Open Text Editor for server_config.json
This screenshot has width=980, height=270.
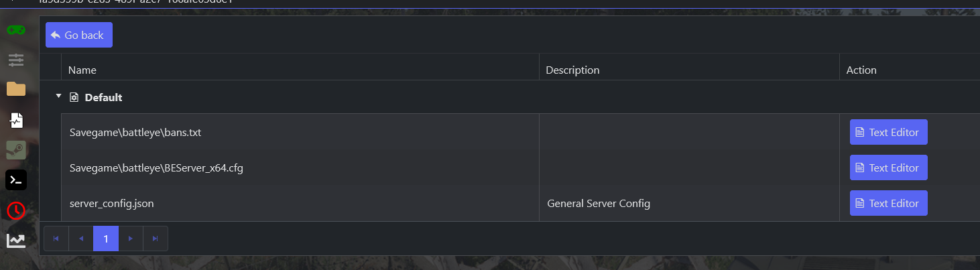pyautogui.click(x=888, y=203)
